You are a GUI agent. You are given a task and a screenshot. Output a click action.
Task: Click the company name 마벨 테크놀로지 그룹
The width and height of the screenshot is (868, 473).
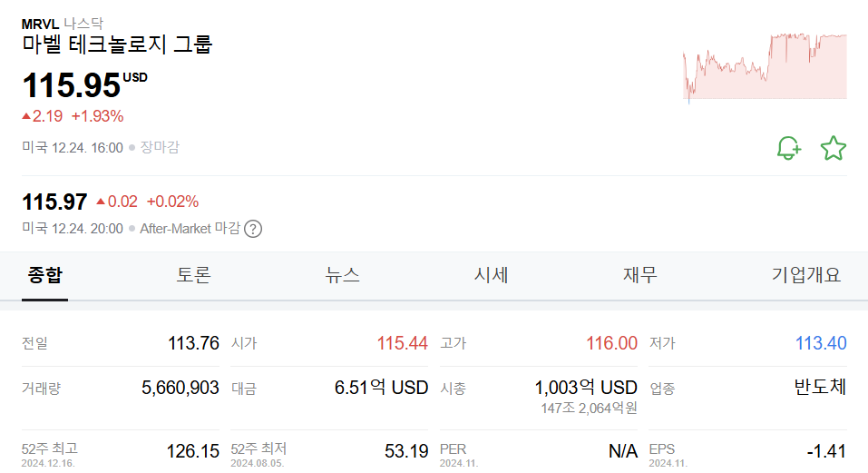117,44
